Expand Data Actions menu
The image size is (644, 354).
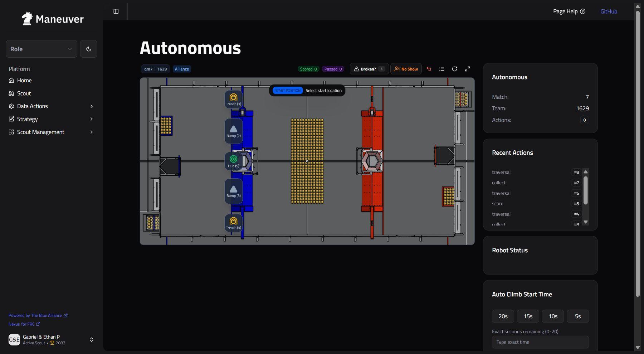[52, 106]
